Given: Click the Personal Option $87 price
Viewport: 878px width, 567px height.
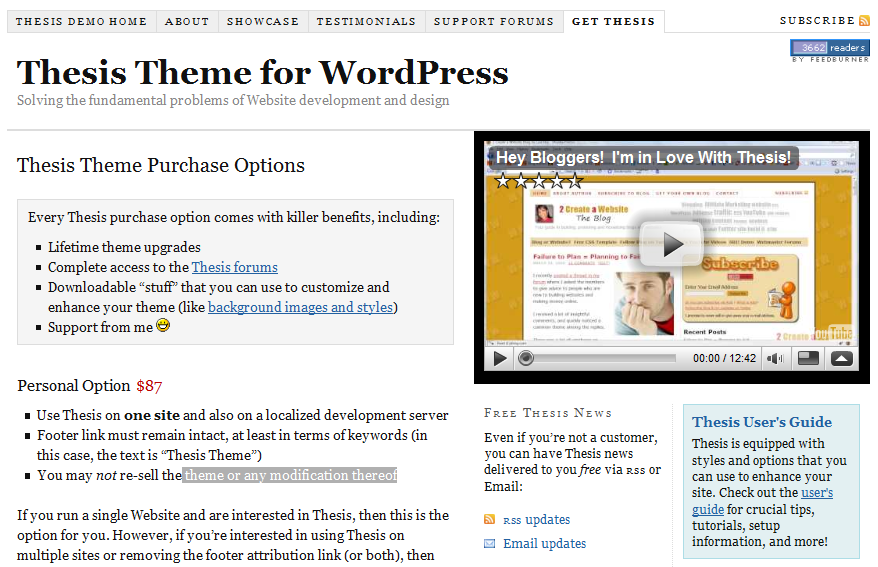Looking at the screenshot, I should 149,386.
